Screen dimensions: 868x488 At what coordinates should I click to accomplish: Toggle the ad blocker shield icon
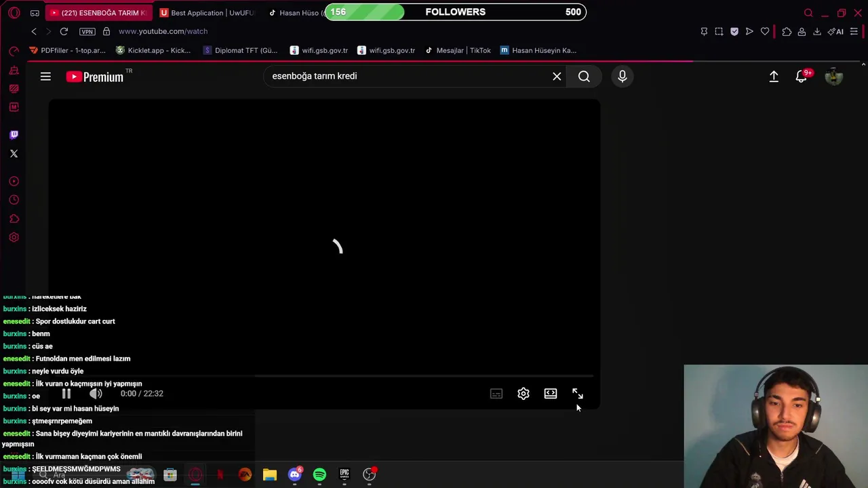tap(734, 32)
